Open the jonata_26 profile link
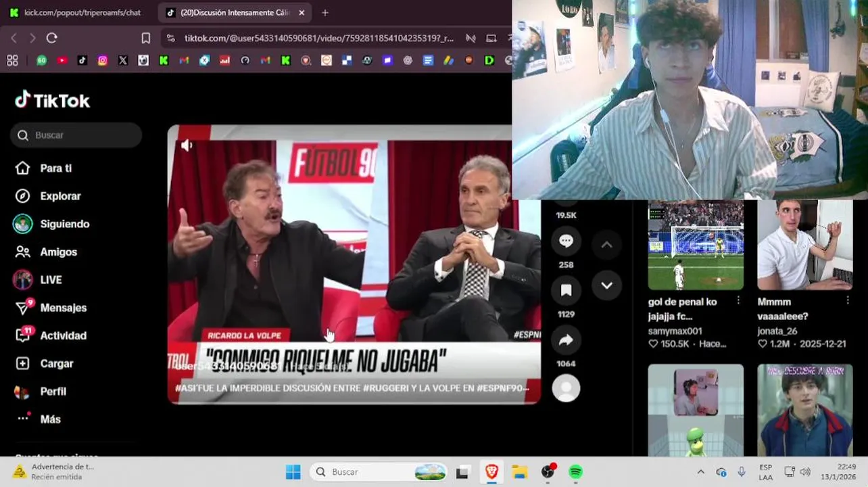This screenshot has height=487, width=868. click(x=777, y=331)
